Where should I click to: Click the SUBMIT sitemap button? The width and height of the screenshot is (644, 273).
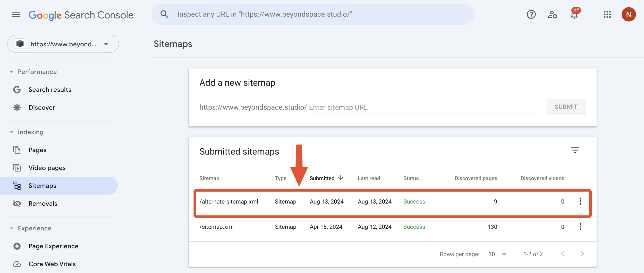click(x=566, y=107)
